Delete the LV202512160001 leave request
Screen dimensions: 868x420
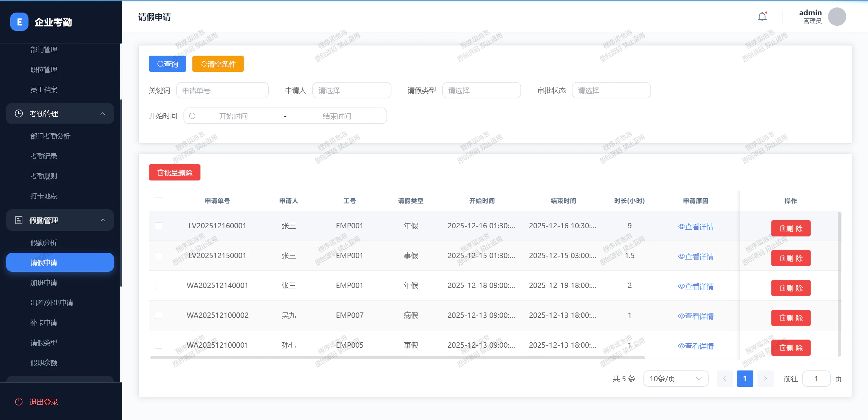coord(791,228)
